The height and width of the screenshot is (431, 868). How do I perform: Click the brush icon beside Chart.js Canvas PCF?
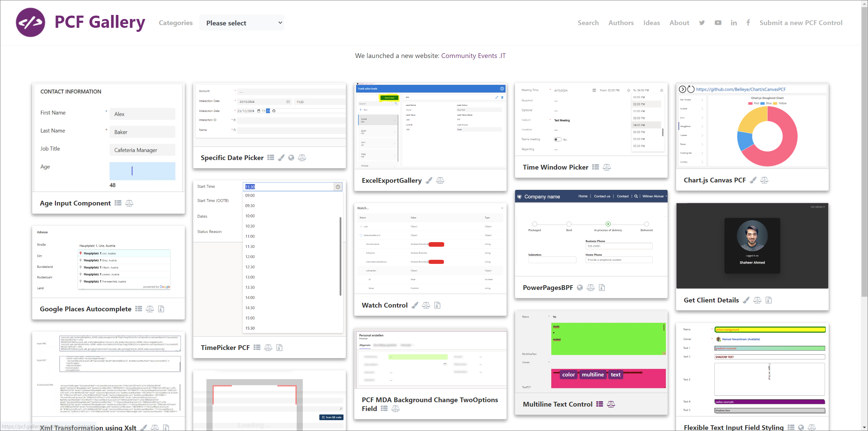(x=753, y=180)
